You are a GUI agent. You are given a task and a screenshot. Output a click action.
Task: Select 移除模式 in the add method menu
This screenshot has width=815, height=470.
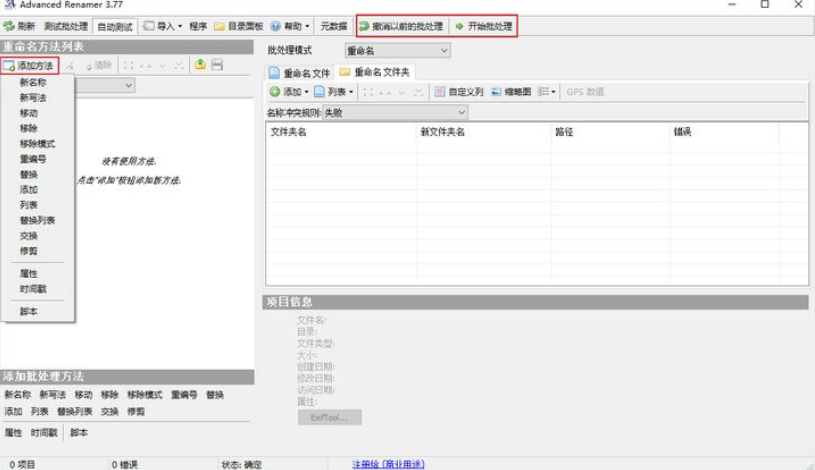pos(37,143)
